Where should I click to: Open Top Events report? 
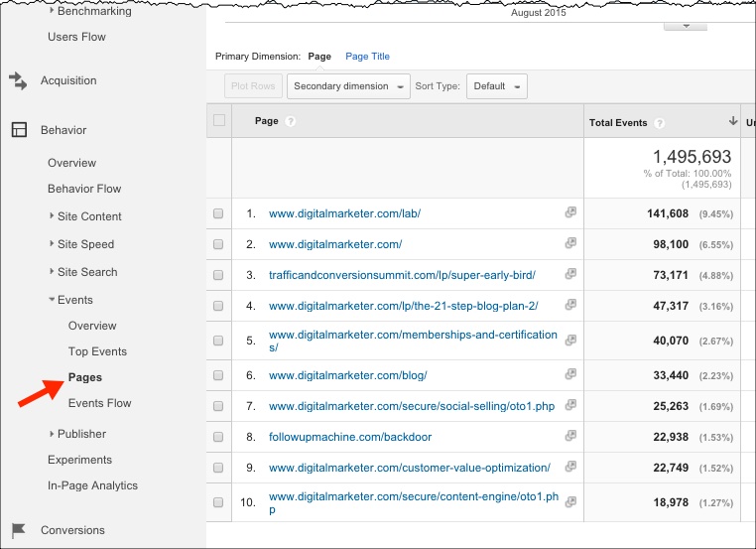click(x=97, y=351)
